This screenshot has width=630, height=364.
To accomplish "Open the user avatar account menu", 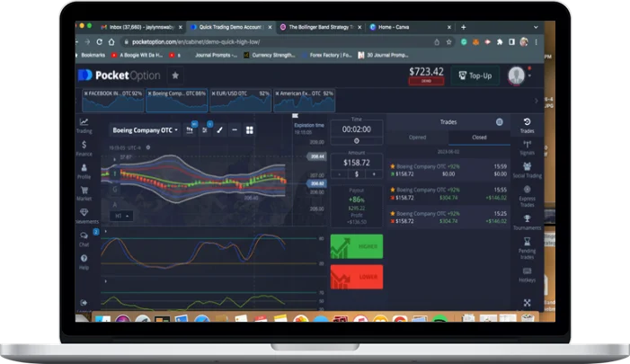I will pyautogui.click(x=516, y=75).
